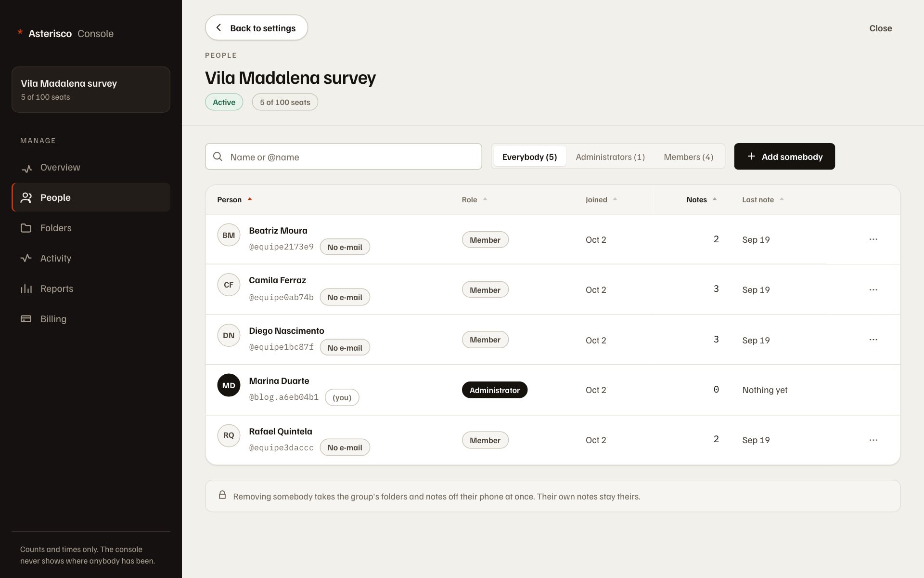Sort the table by Last note column
Viewport: 924px width, 578px height.
pos(763,199)
